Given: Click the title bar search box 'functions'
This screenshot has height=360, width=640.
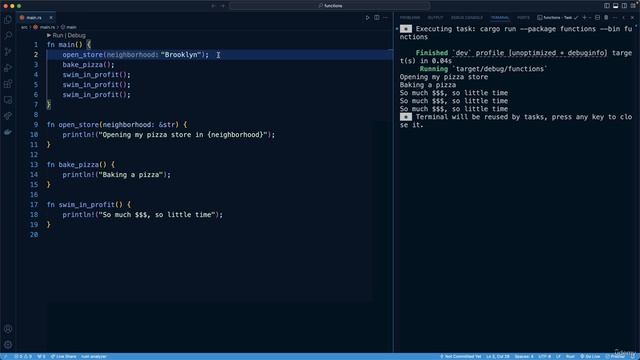Looking at the screenshot, I should 330,6.
